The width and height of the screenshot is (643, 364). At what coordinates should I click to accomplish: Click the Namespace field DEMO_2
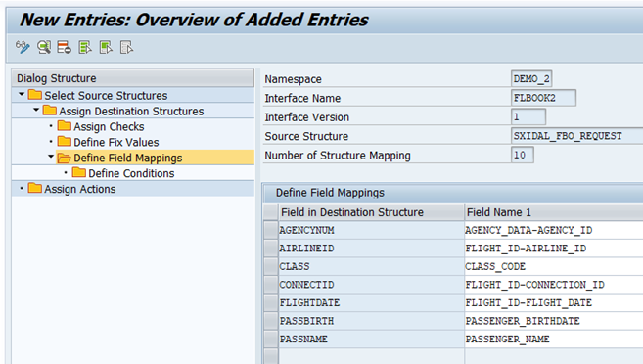(531, 78)
